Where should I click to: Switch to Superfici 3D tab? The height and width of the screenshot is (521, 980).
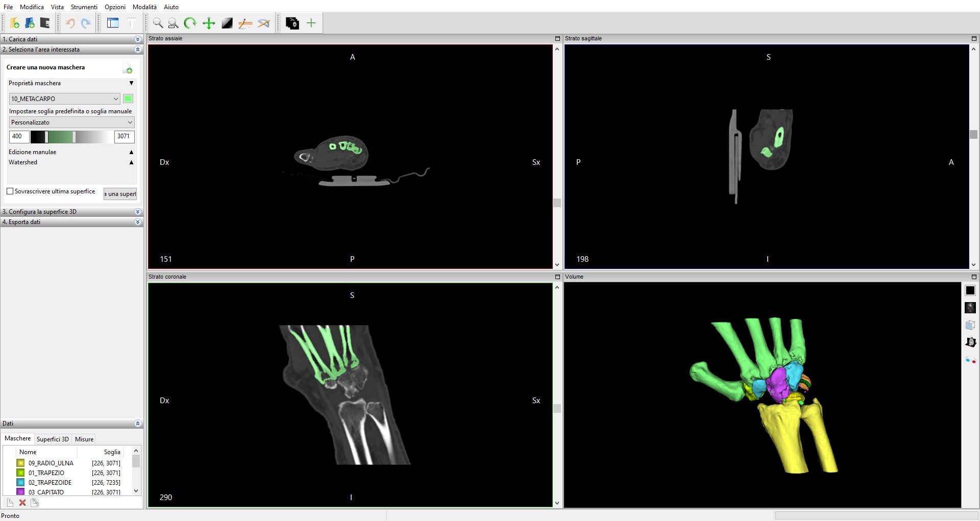pos(53,439)
